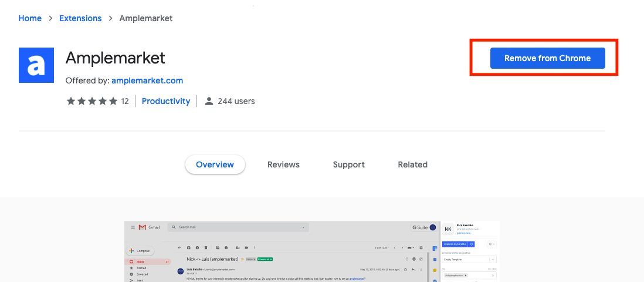Open the search options arrow in Search mail
The width and height of the screenshot is (644, 282).
tap(303, 227)
